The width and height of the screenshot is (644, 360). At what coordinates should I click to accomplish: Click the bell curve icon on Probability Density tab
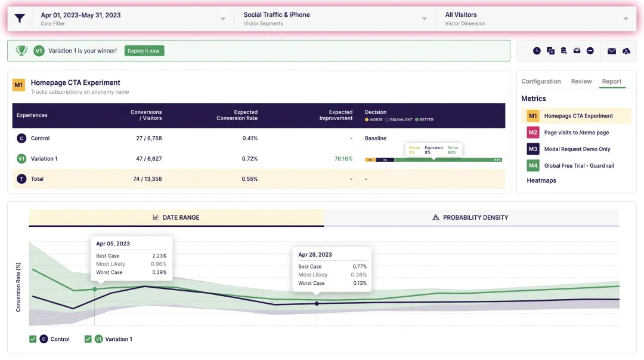[x=436, y=217]
